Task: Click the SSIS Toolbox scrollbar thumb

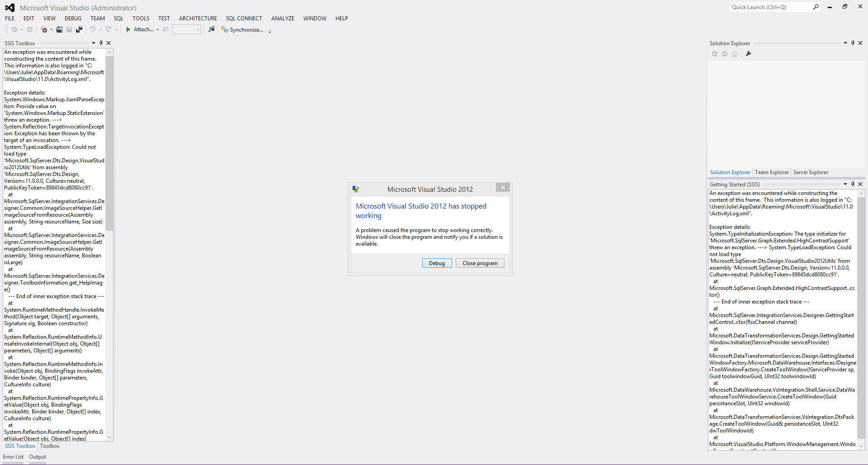Action: coord(109,143)
